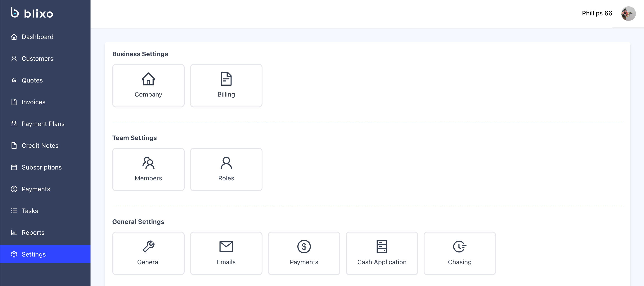
Task: Click the Members people icon
Action: [148, 163]
